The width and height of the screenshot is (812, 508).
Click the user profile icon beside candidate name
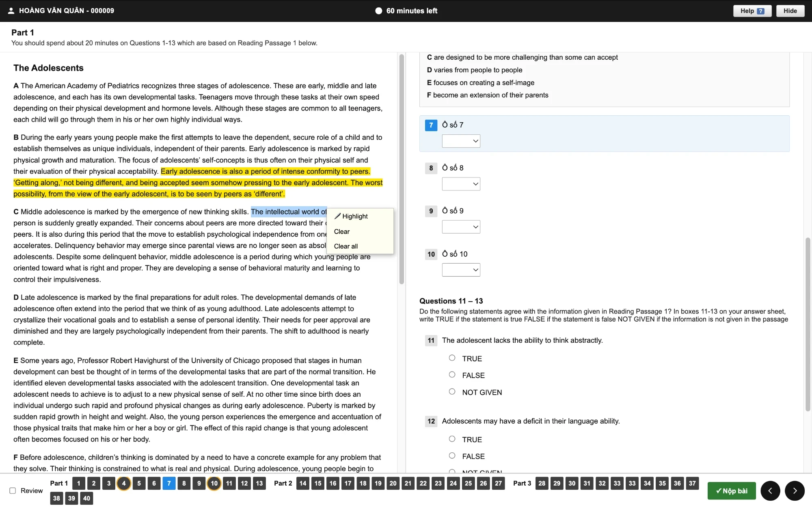click(11, 11)
